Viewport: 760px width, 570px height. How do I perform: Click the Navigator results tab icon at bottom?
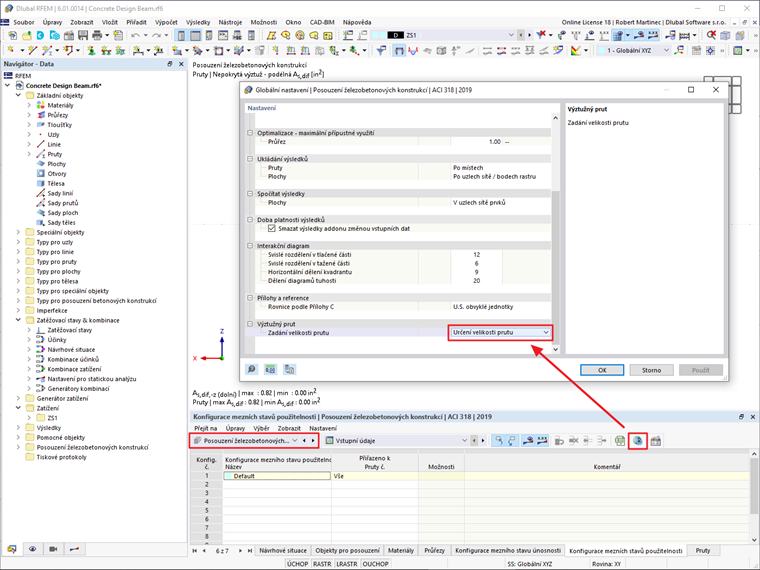pos(74,549)
